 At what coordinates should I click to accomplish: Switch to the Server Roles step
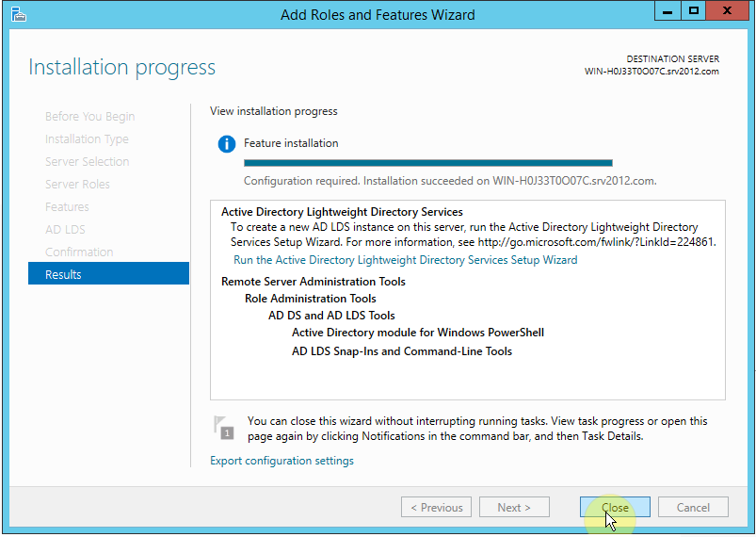pos(77,184)
